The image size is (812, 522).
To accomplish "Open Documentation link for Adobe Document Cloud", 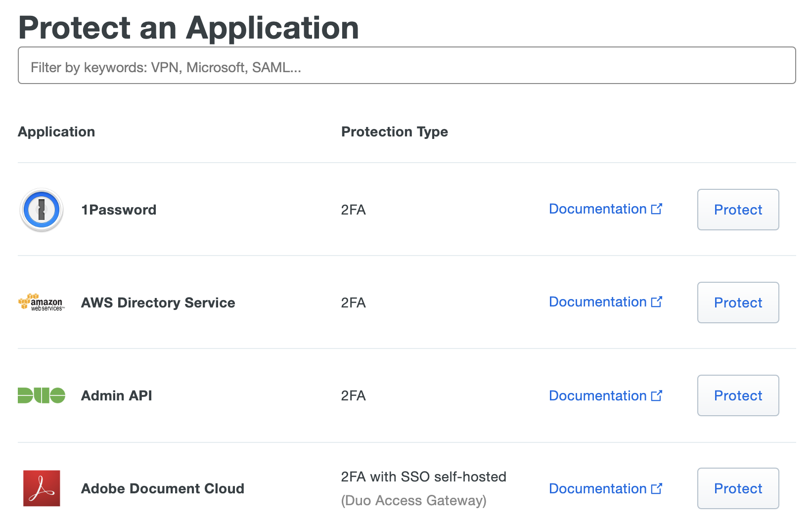I will coord(605,489).
